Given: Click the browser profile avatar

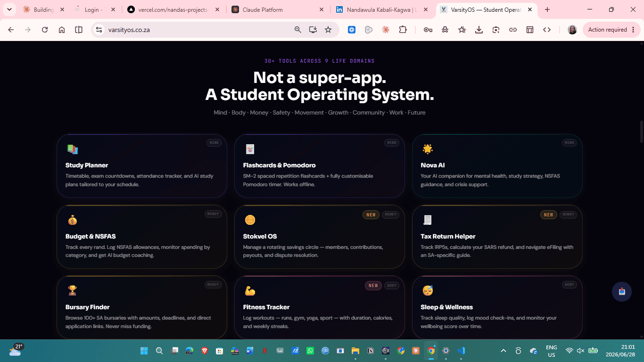Looking at the screenshot, I should 572,30.
